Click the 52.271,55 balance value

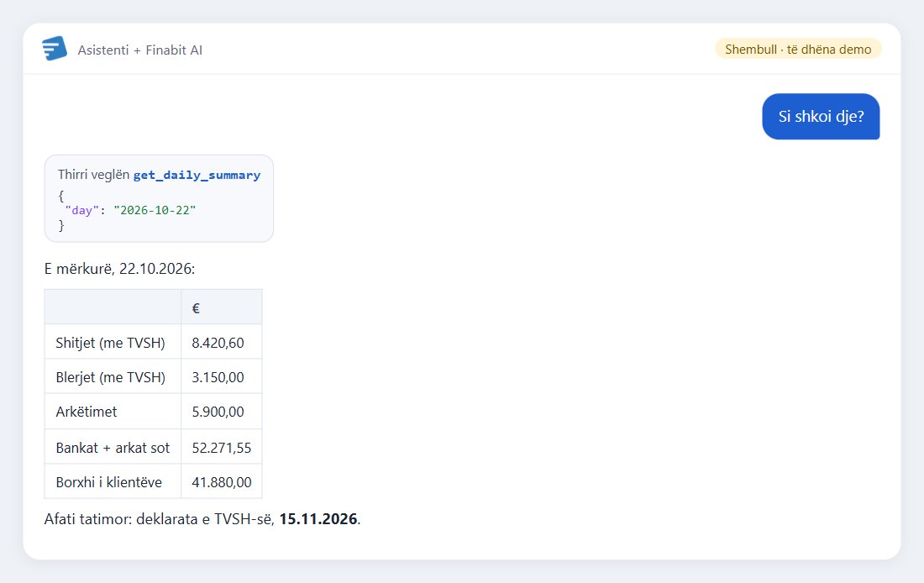click(222, 448)
